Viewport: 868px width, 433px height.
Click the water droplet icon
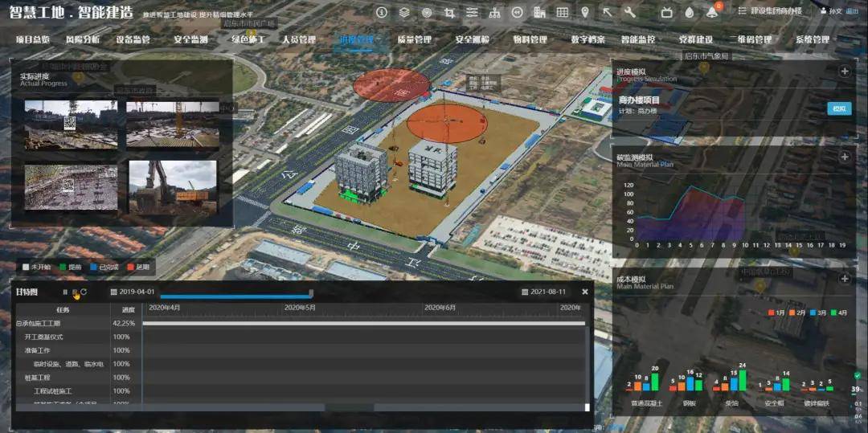(690, 12)
